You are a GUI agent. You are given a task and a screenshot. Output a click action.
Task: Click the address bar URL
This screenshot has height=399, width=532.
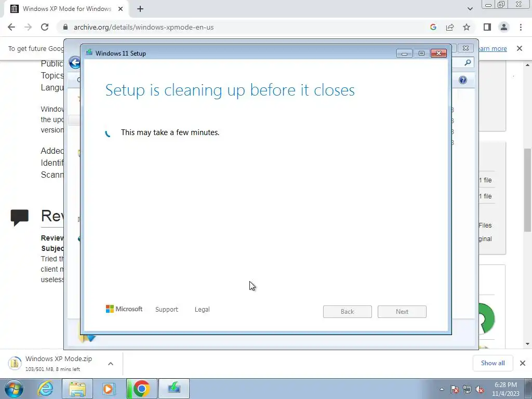143,27
